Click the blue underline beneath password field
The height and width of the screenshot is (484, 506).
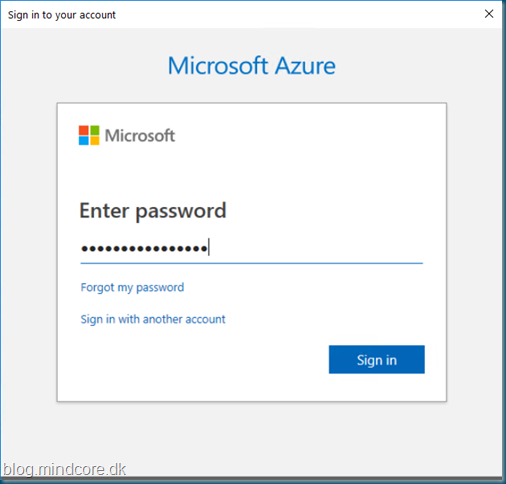point(252,263)
